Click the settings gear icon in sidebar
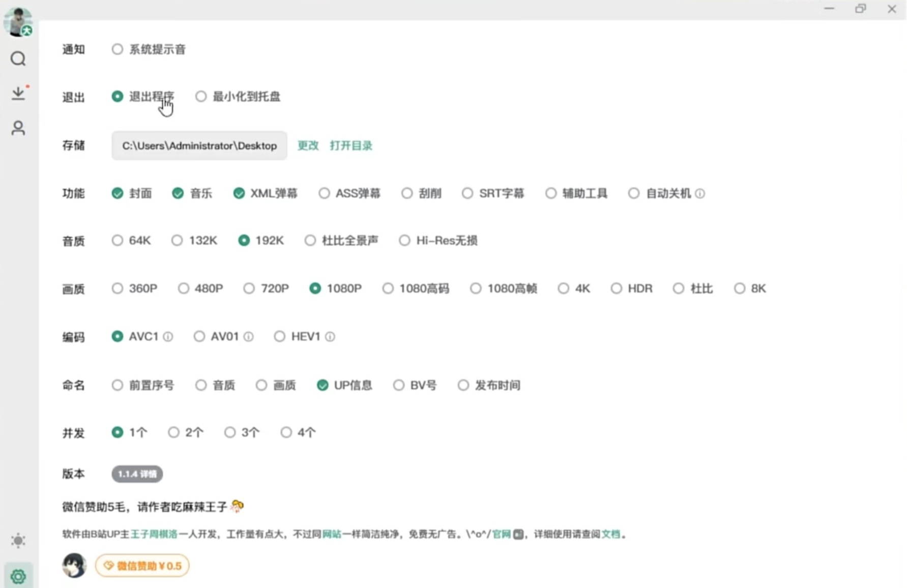 [x=18, y=576]
